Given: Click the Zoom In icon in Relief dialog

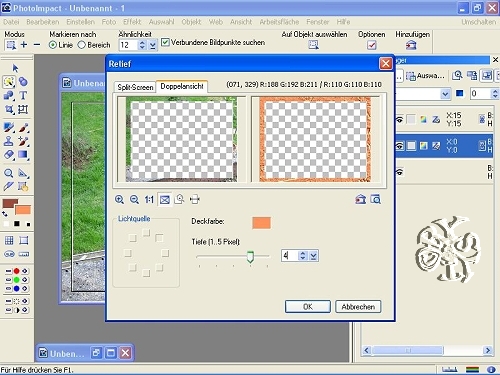Looking at the screenshot, I should coord(119,199).
